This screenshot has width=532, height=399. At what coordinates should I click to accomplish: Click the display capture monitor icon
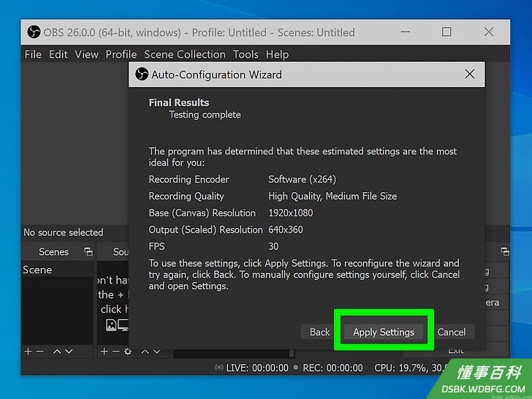coord(123,325)
